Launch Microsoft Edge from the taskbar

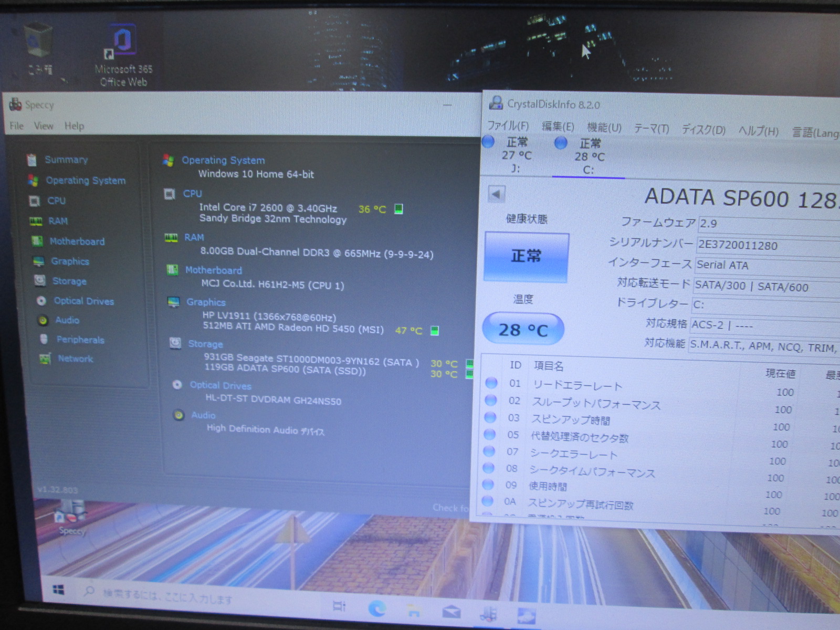pos(377,608)
